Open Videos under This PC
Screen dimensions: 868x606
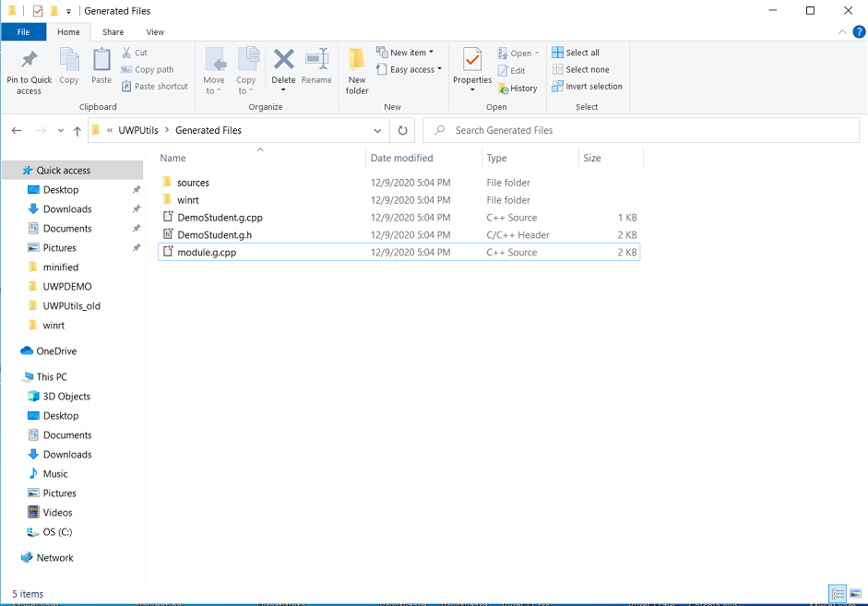pos(57,513)
